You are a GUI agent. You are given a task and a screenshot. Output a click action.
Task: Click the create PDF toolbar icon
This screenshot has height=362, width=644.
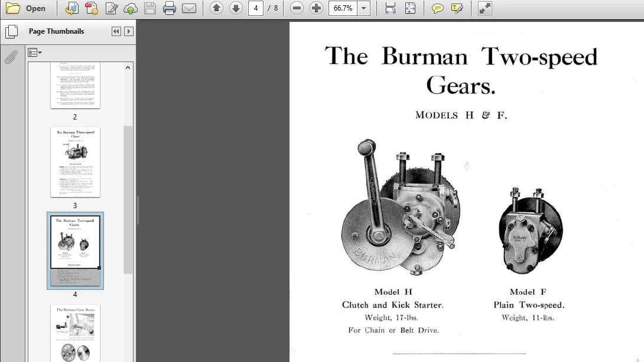tap(91, 8)
